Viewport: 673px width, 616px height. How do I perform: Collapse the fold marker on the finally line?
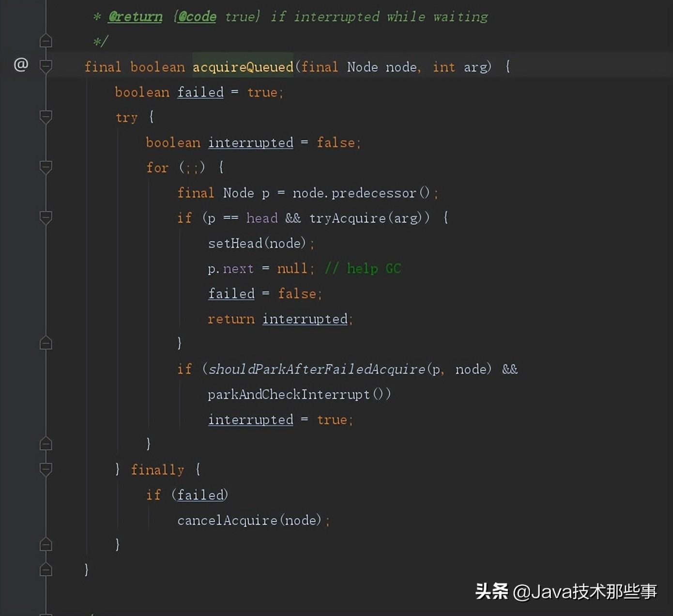tap(46, 469)
